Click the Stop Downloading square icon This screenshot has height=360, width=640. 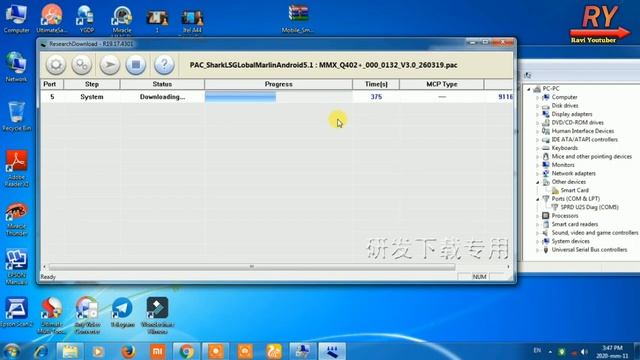pyautogui.click(x=136, y=64)
